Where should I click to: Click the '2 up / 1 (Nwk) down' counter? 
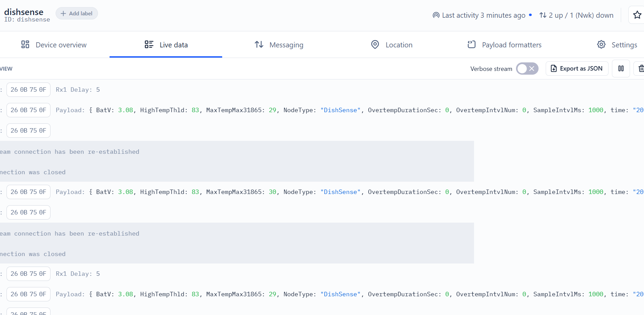pyautogui.click(x=581, y=15)
